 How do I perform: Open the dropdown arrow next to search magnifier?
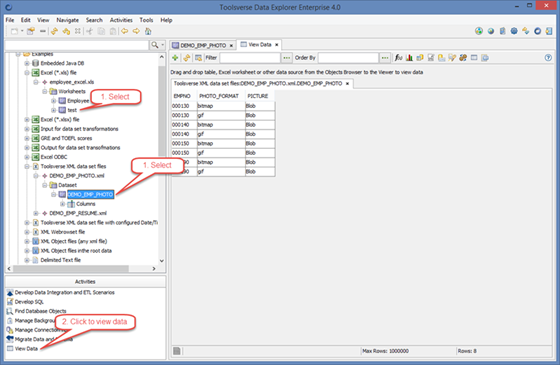162,45
